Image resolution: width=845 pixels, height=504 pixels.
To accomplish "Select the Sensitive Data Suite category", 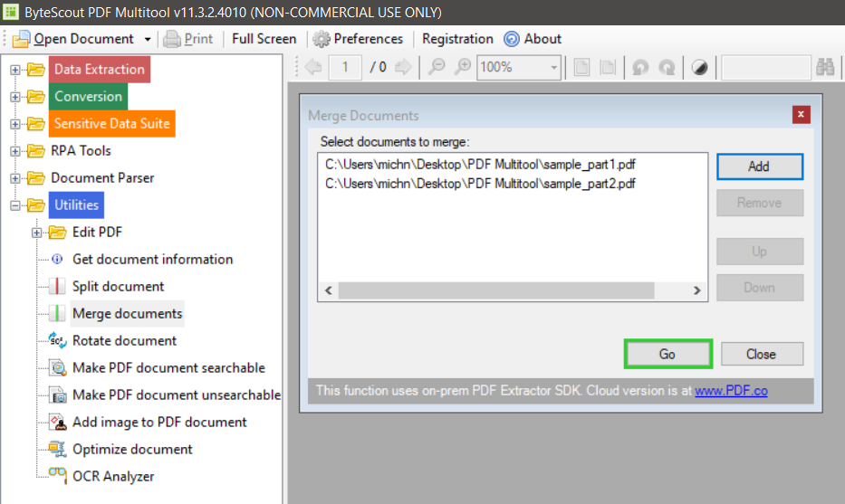I will 111,124.
